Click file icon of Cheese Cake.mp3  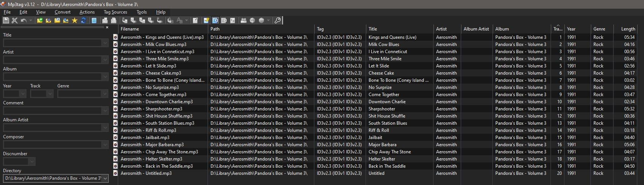(x=115, y=73)
